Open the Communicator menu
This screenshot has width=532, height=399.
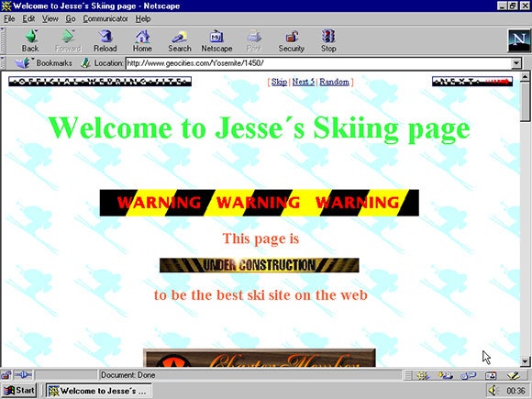coord(105,18)
